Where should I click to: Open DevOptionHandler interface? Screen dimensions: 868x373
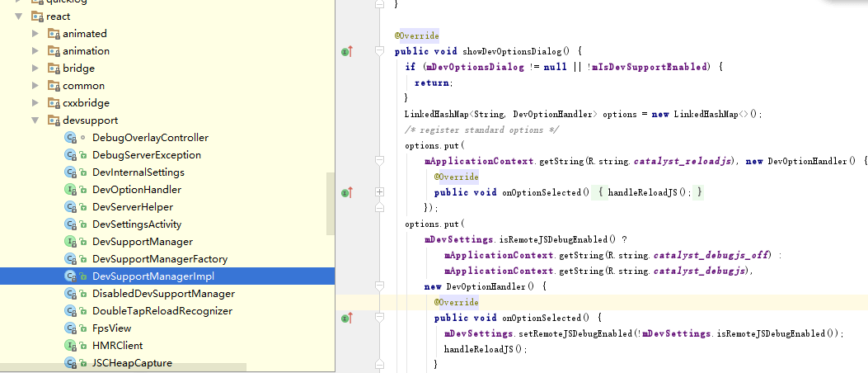137,190
